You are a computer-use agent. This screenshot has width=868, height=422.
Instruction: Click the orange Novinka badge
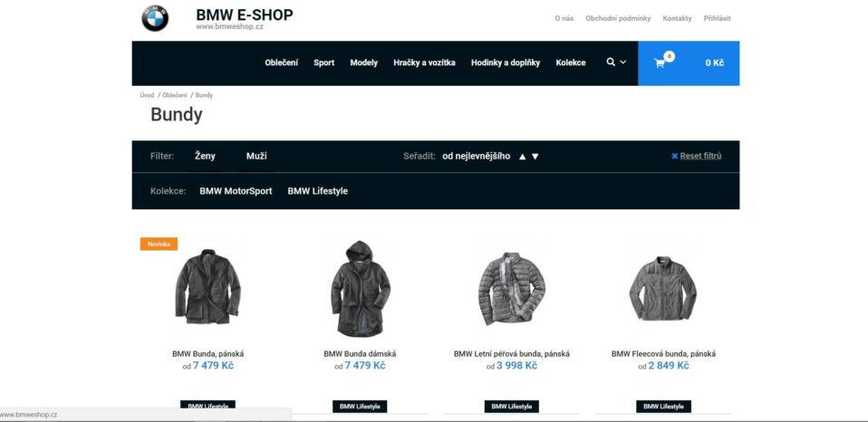pos(159,244)
